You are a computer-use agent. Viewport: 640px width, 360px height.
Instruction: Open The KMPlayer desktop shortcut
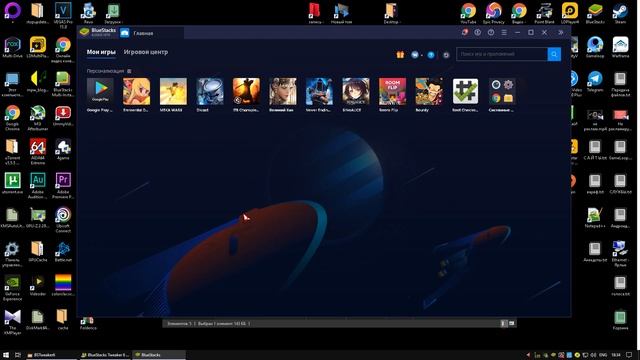[x=12, y=322]
